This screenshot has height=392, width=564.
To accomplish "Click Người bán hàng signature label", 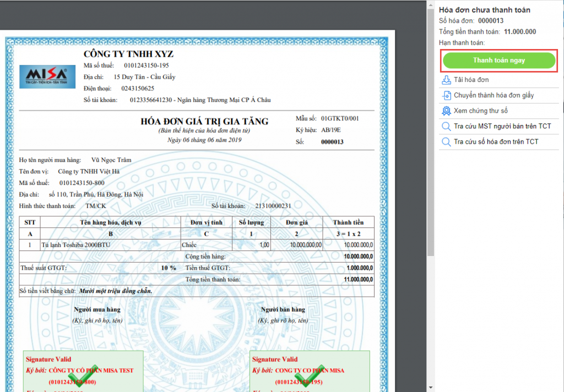I will click(283, 309).
